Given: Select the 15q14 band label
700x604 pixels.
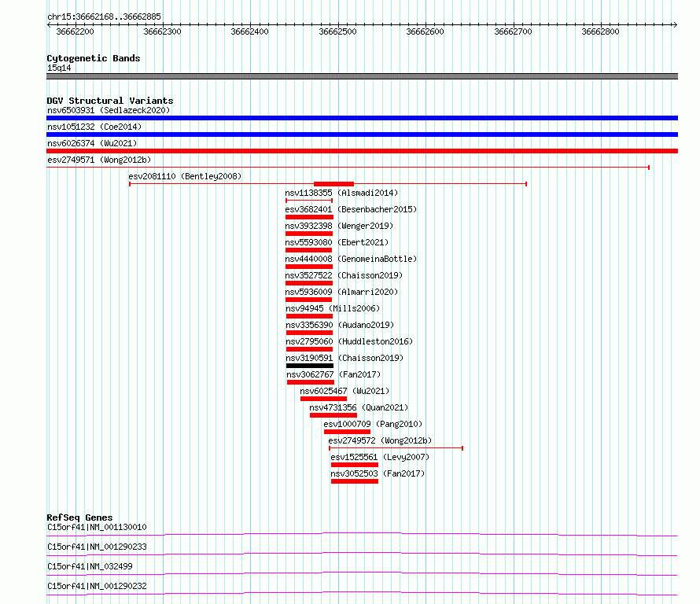Looking at the screenshot, I should coord(59,68).
